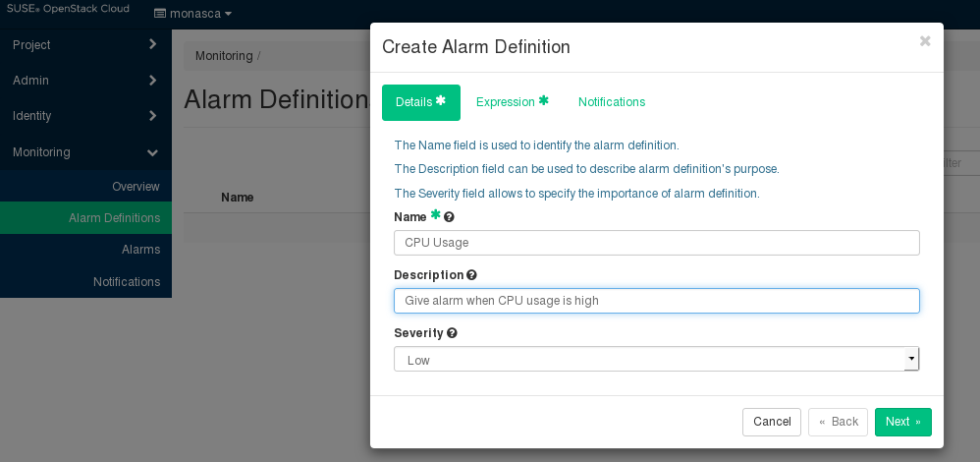The image size is (980, 462).
Task: Click the help icon beside Description label
Action: (x=471, y=275)
